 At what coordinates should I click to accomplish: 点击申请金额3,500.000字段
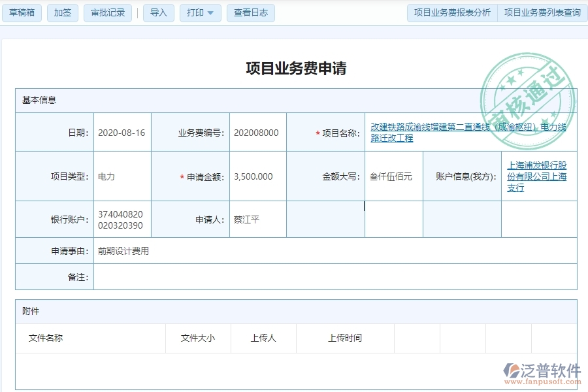tap(253, 176)
